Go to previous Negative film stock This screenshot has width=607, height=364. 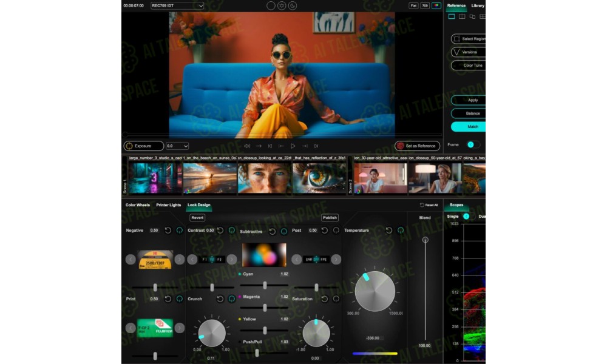tap(131, 259)
